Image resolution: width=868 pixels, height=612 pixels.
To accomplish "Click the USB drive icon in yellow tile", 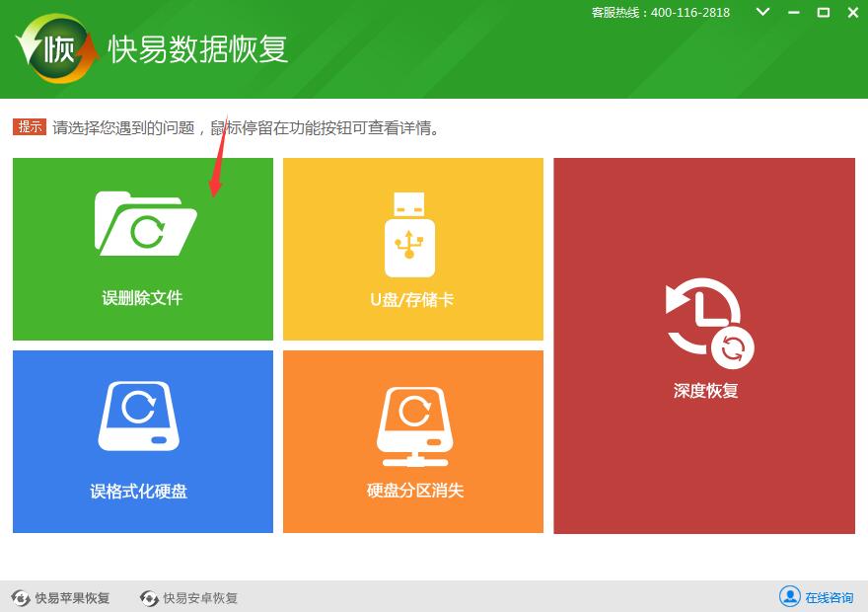I will 409,235.
